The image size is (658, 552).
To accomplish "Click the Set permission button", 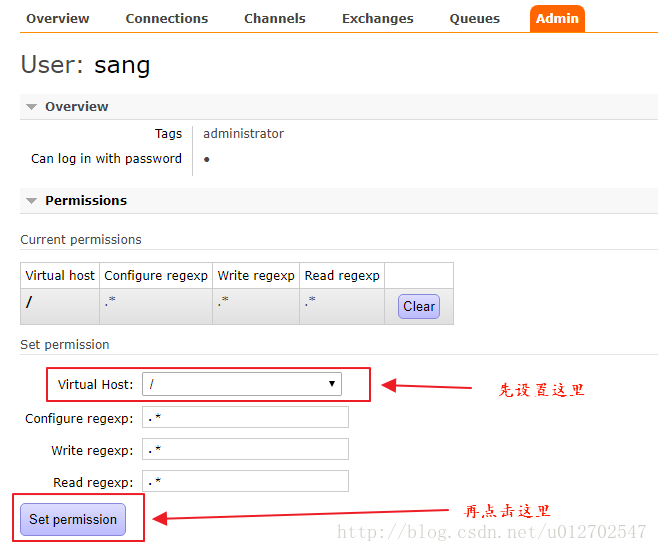I will (73, 519).
